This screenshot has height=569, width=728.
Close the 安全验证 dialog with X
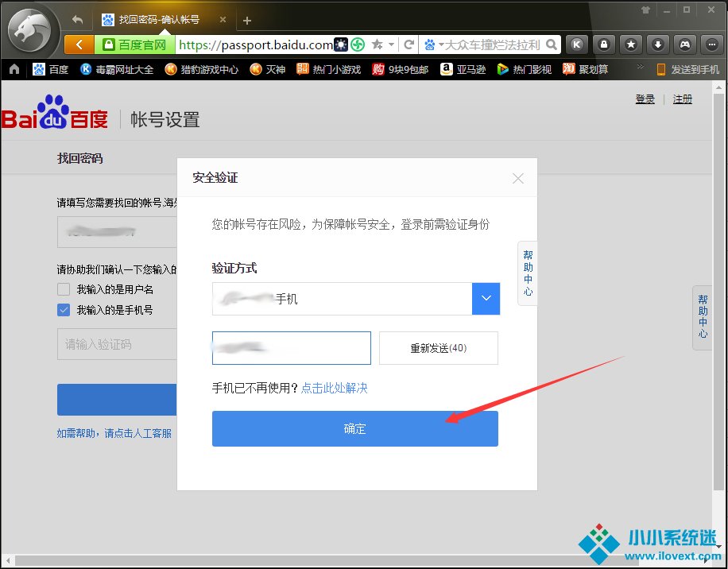point(518,179)
